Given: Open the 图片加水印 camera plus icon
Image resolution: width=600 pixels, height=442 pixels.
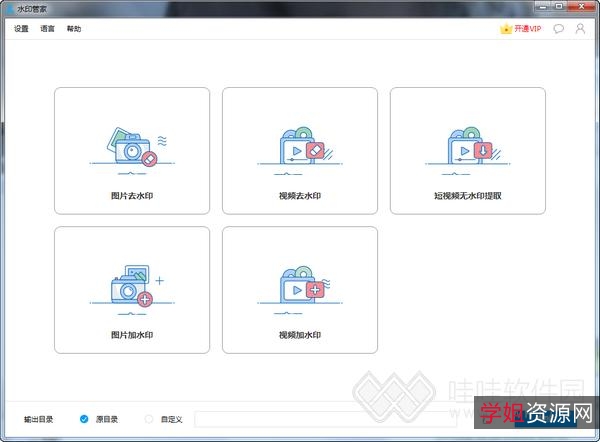Looking at the screenshot, I should click(132, 290).
